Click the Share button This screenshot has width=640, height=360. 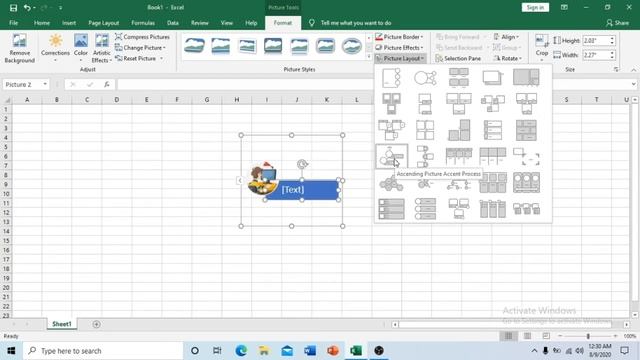tap(617, 23)
